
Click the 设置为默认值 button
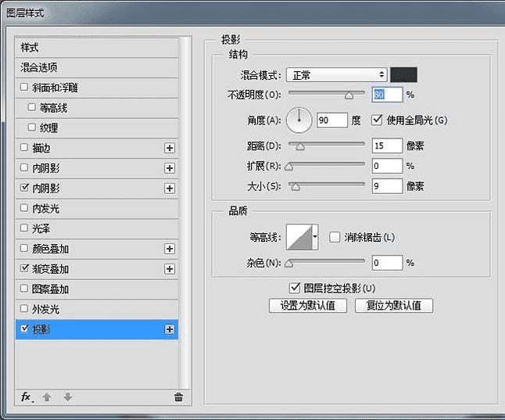(x=308, y=305)
